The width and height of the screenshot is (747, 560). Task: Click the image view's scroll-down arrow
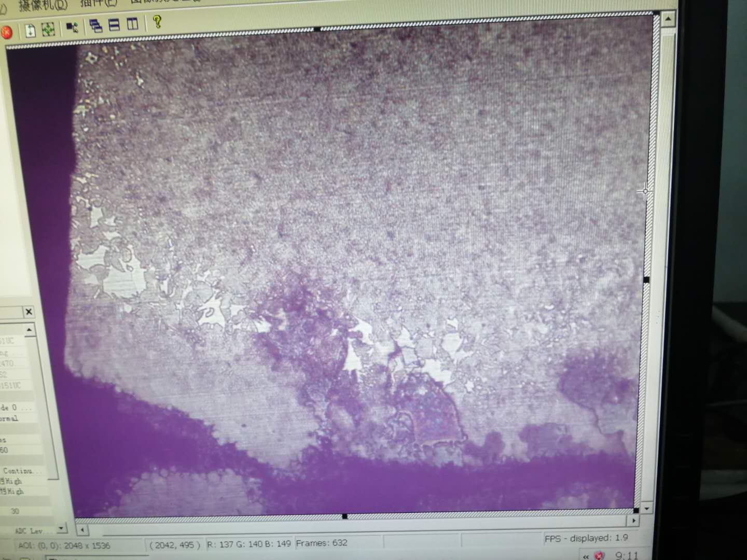coord(646,509)
